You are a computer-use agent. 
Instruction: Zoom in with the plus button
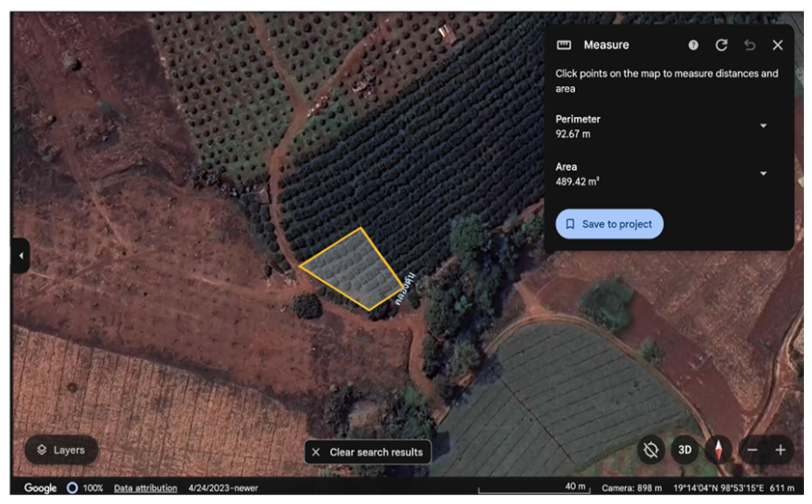click(x=780, y=450)
